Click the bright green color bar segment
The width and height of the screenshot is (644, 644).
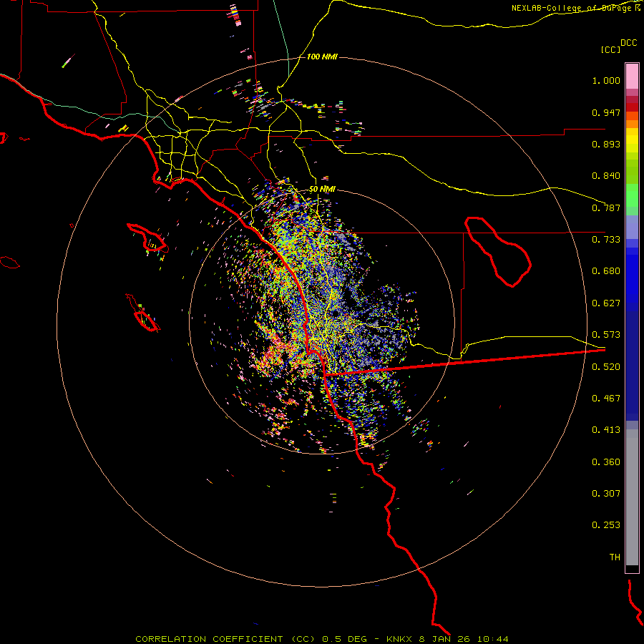[632, 195]
